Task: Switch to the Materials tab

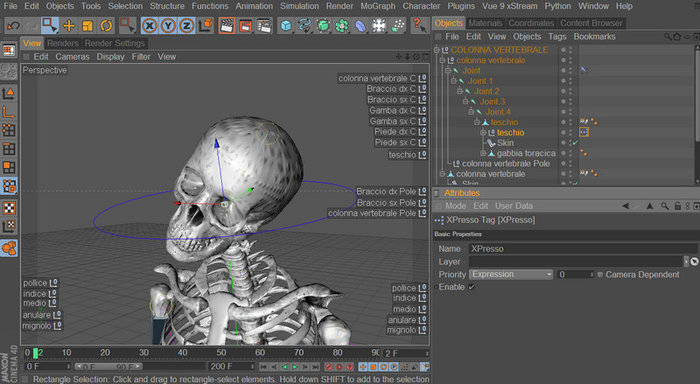Action: (485, 23)
